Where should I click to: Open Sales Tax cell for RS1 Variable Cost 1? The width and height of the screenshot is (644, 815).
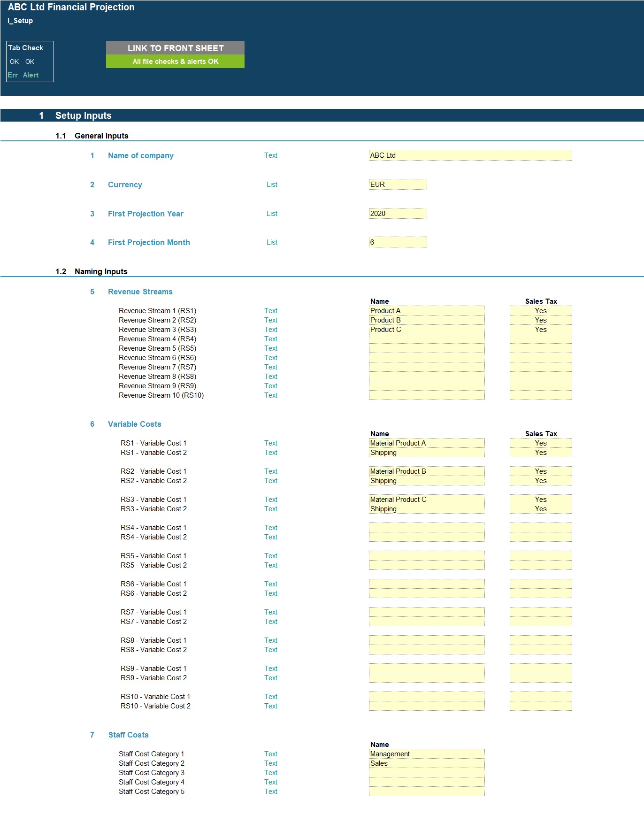click(x=541, y=443)
